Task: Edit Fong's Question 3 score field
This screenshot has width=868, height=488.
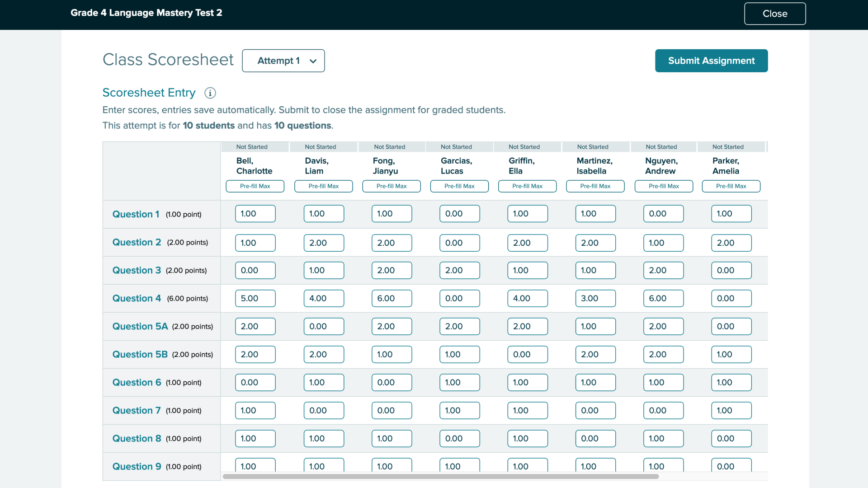Action: [x=392, y=270]
